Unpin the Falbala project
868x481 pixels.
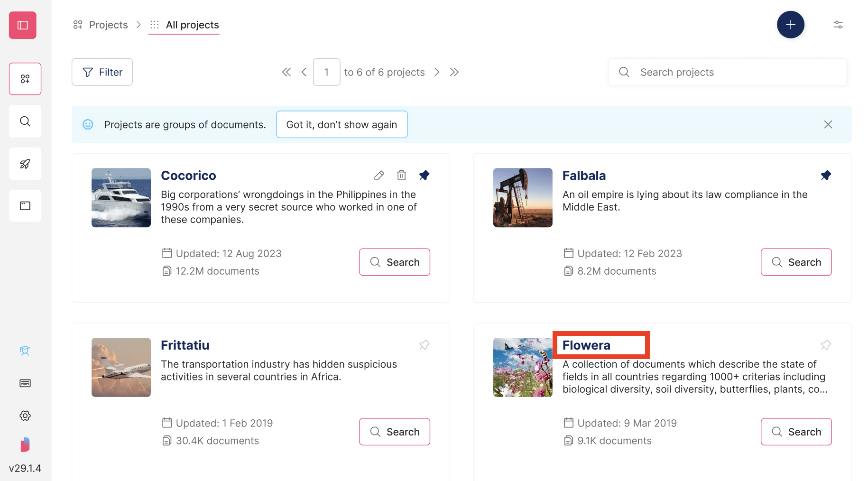pos(826,175)
